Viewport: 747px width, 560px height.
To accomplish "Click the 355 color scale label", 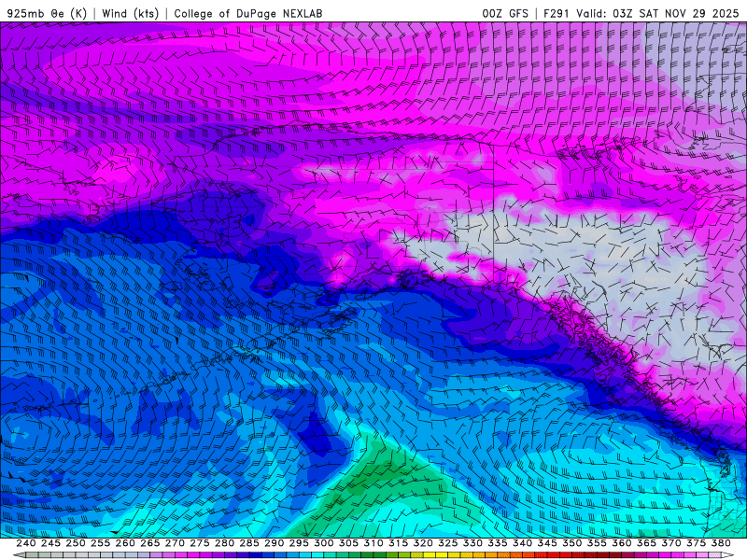I will point(597,543).
